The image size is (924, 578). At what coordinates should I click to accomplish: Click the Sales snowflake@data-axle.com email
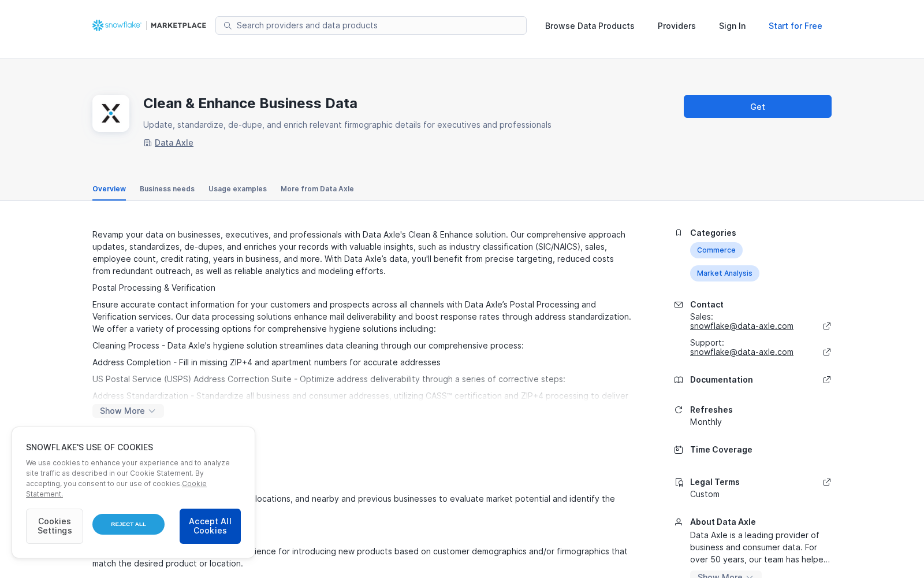pyautogui.click(x=742, y=326)
